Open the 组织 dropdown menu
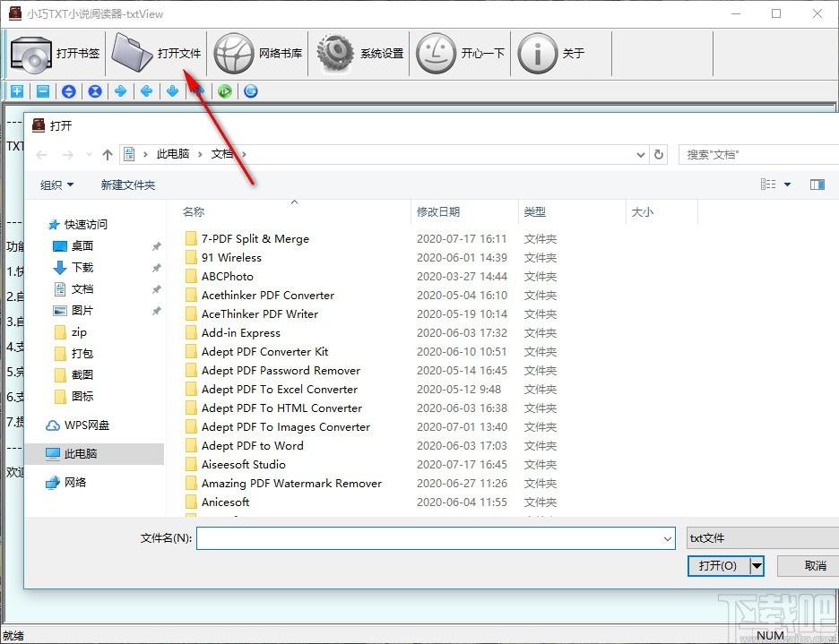 56,185
